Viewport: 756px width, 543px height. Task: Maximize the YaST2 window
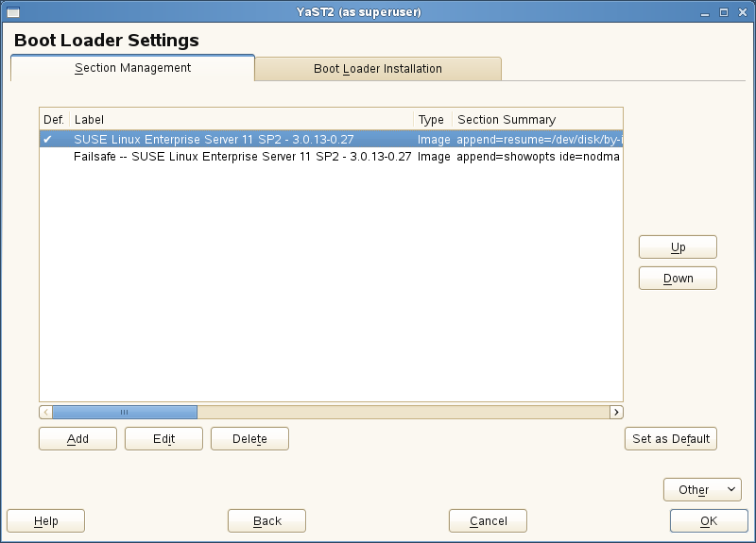[724, 12]
